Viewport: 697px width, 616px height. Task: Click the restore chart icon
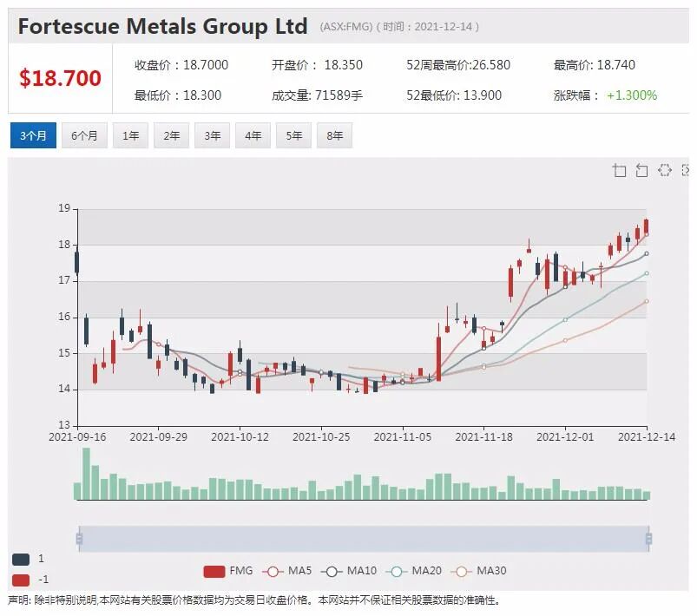click(x=665, y=170)
